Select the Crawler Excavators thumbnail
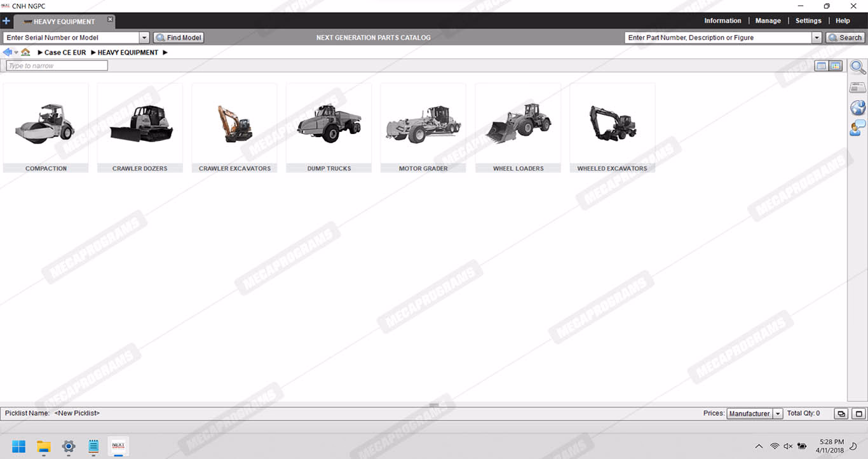The height and width of the screenshot is (459, 868). click(234, 128)
